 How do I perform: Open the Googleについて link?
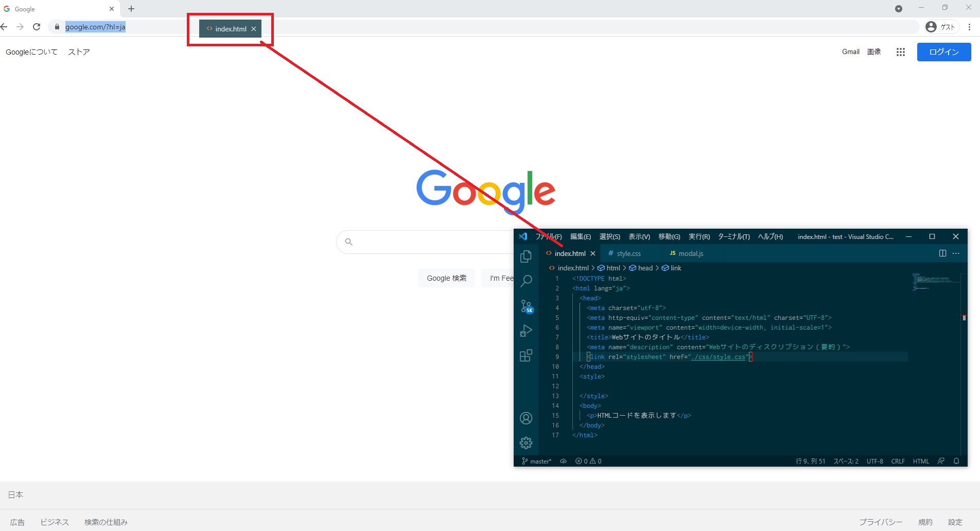click(31, 52)
